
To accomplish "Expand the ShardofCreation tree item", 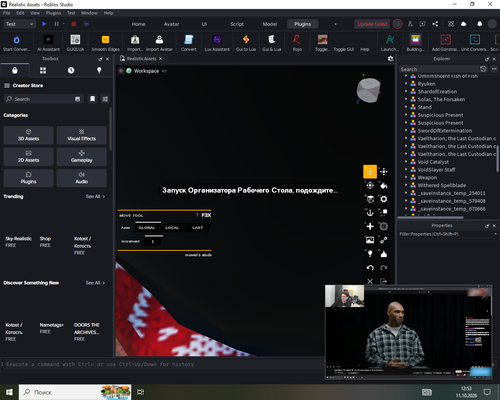I will (x=406, y=91).
